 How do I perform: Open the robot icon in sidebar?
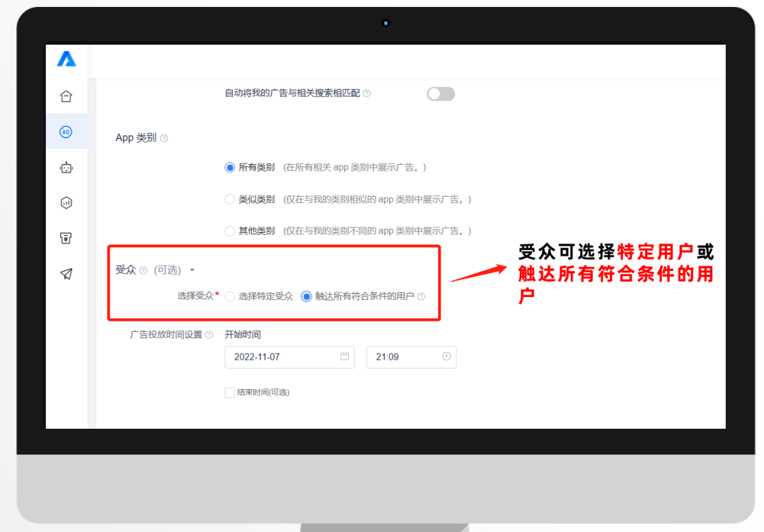(66, 168)
